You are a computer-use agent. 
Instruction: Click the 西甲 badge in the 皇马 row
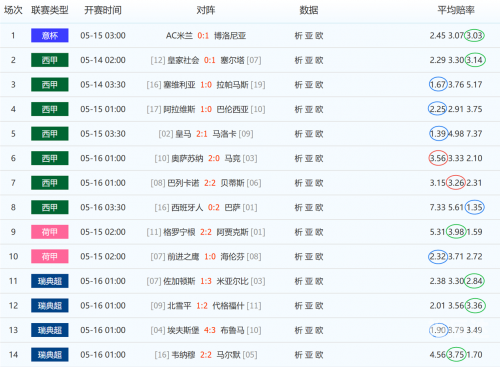tap(50, 134)
